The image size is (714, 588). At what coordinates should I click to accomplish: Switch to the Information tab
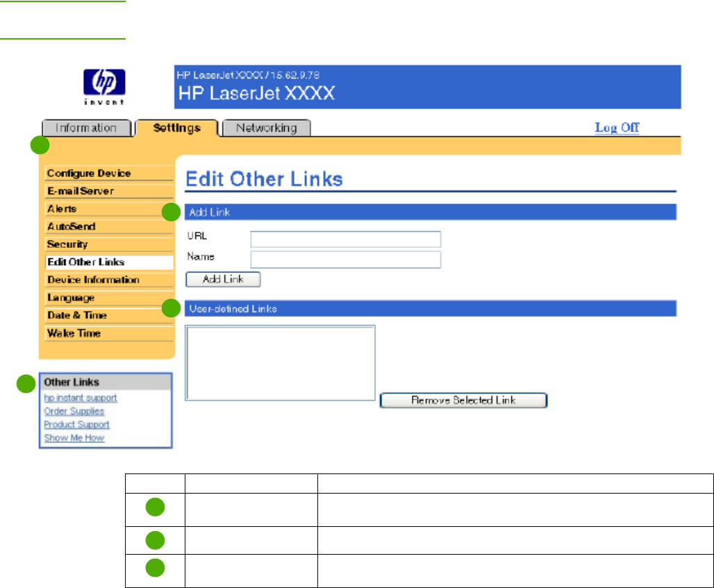[x=87, y=128]
